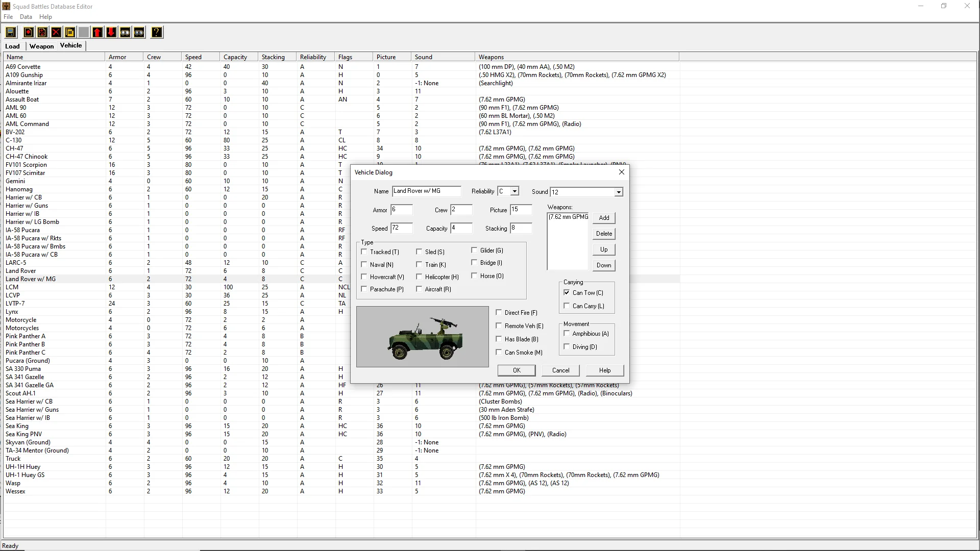Screen dimensions: 980x551
Task: Open the Data menu
Action: [26, 17]
